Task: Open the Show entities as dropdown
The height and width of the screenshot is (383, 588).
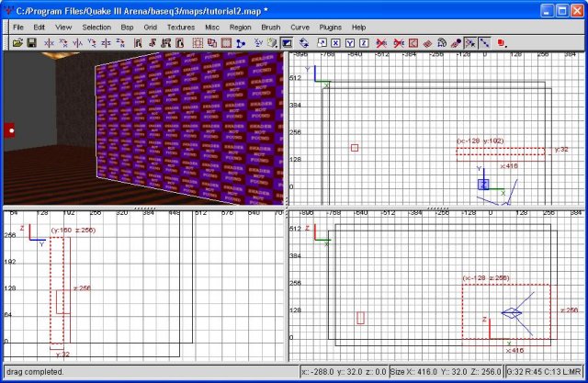Action: (x=502, y=43)
